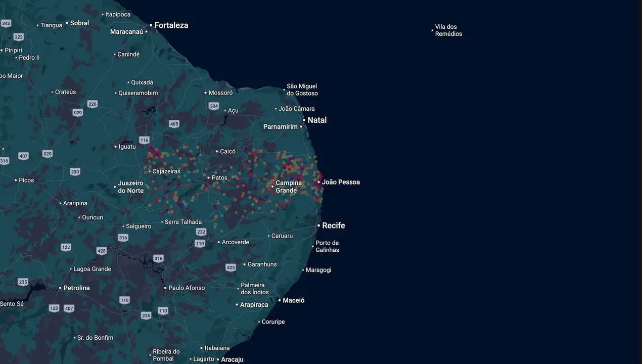The image size is (642, 364).
Task: Select the Caicó label
Action: [227, 152]
